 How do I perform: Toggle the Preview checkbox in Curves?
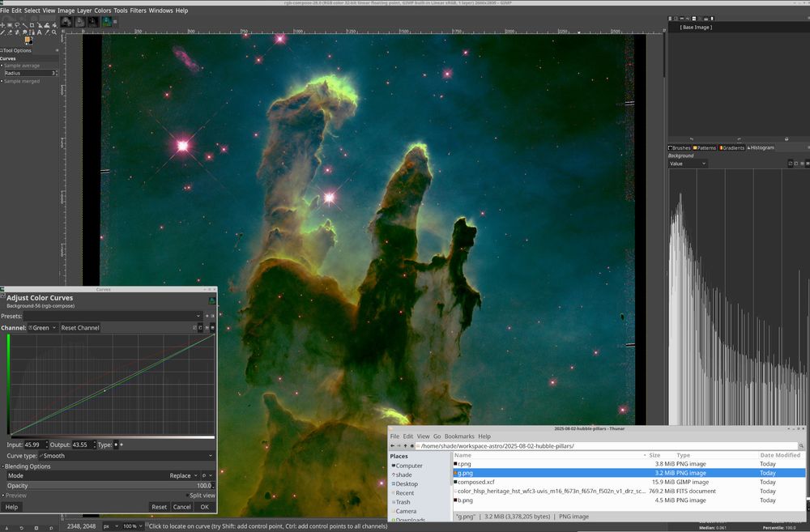click(14, 496)
